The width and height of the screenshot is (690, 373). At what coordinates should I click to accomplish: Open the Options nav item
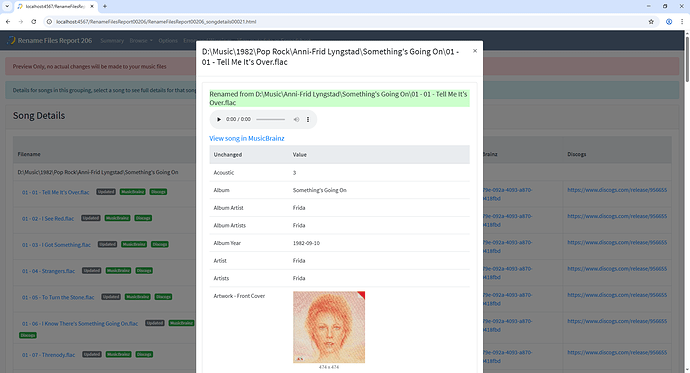click(168, 40)
